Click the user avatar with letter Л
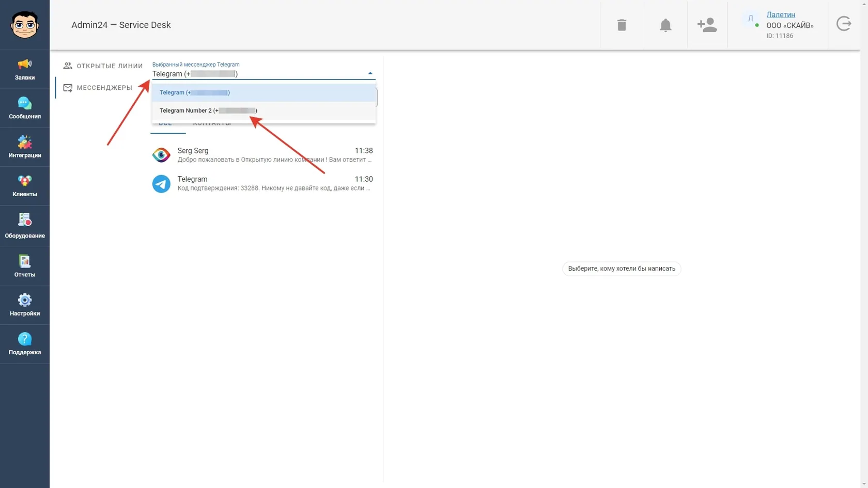The height and width of the screenshot is (488, 868). pos(750,19)
